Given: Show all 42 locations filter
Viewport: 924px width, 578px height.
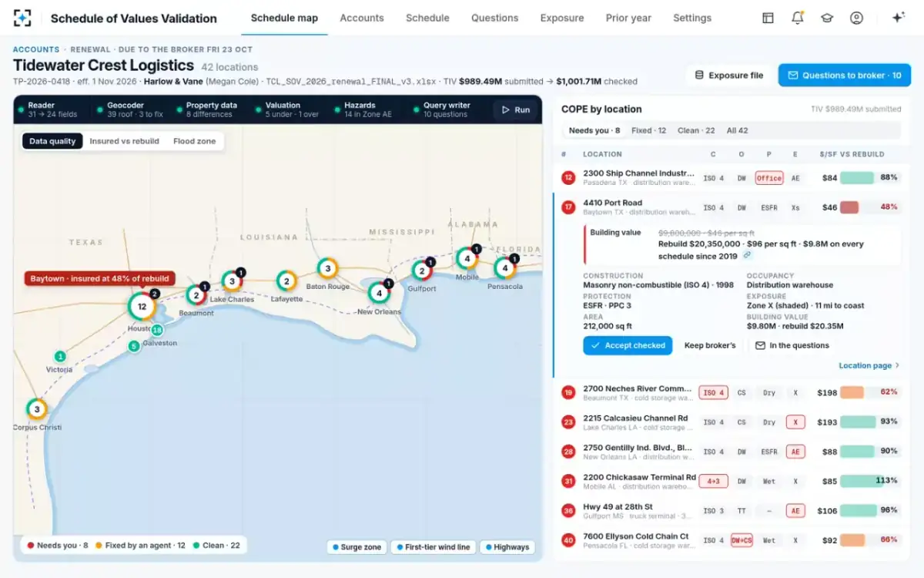Looking at the screenshot, I should pos(737,130).
